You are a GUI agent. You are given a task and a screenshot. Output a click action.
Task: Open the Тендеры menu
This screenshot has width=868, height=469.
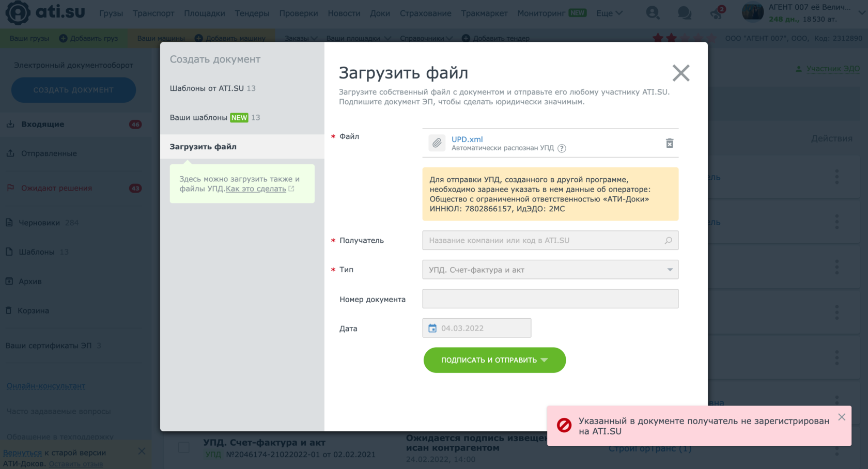tap(252, 13)
